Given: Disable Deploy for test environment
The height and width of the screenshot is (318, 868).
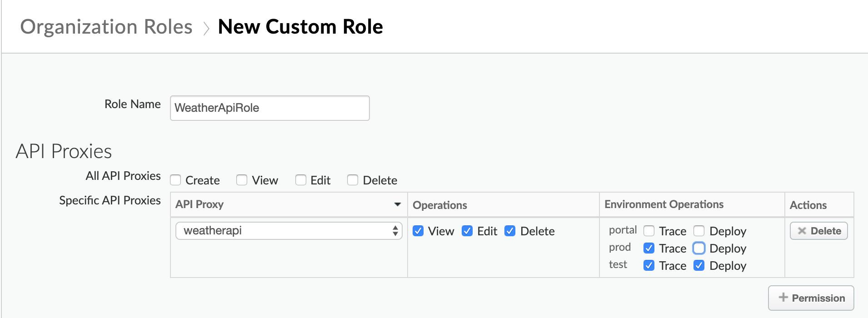Looking at the screenshot, I should (x=699, y=266).
